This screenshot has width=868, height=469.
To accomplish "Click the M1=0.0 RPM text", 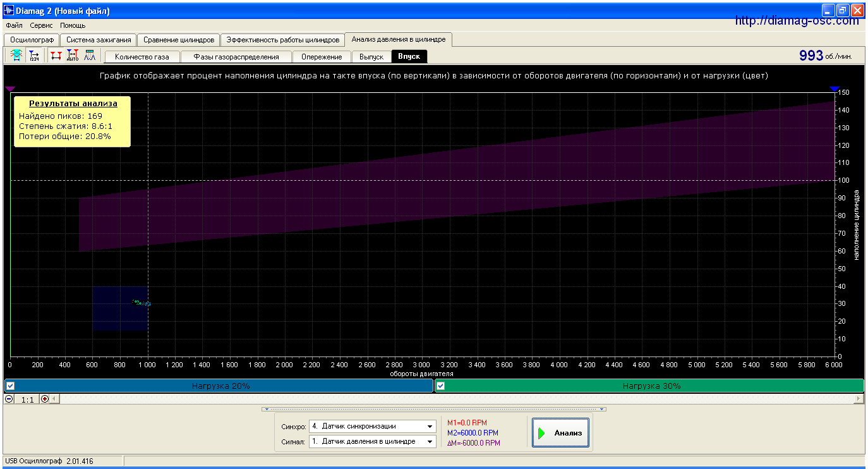I will click(467, 423).
